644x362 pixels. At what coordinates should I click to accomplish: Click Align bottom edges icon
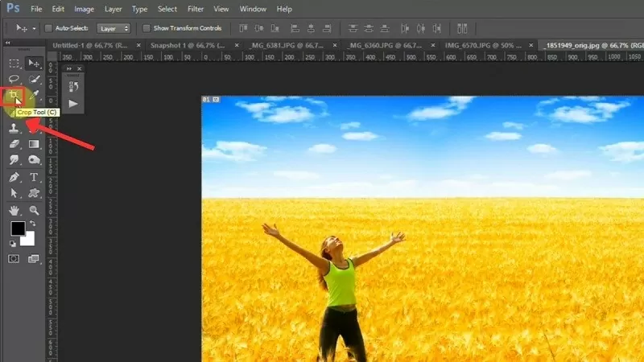coord(275,28)
